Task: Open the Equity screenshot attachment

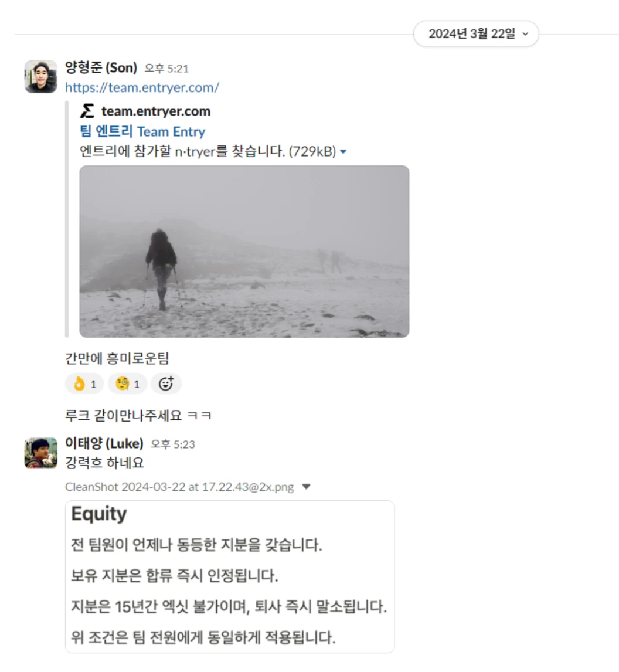Action: tap(230, 577)
